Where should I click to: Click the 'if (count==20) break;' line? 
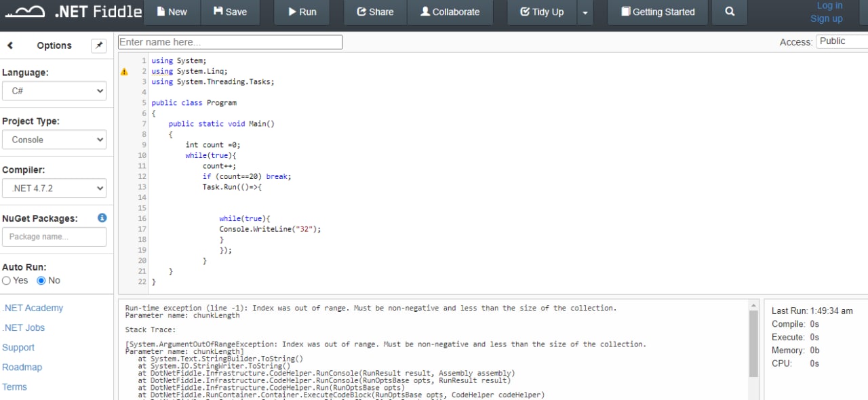247,176
